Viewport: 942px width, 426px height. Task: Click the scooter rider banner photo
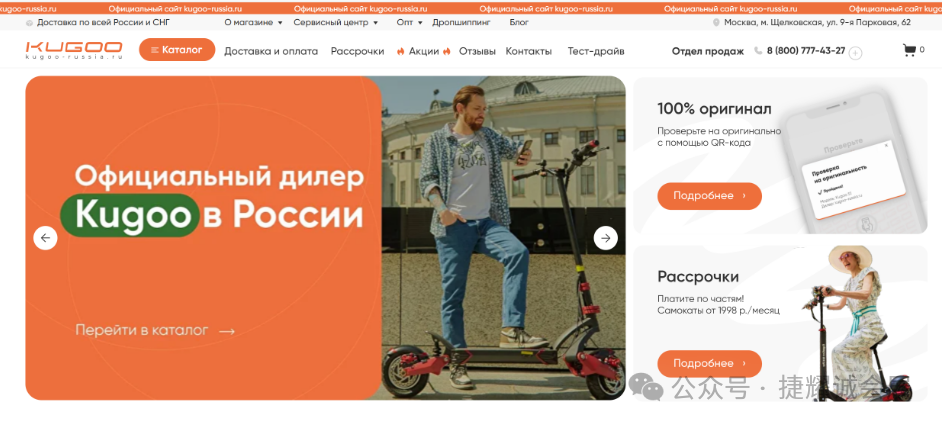pyautogui.click(x=503, y=238)
